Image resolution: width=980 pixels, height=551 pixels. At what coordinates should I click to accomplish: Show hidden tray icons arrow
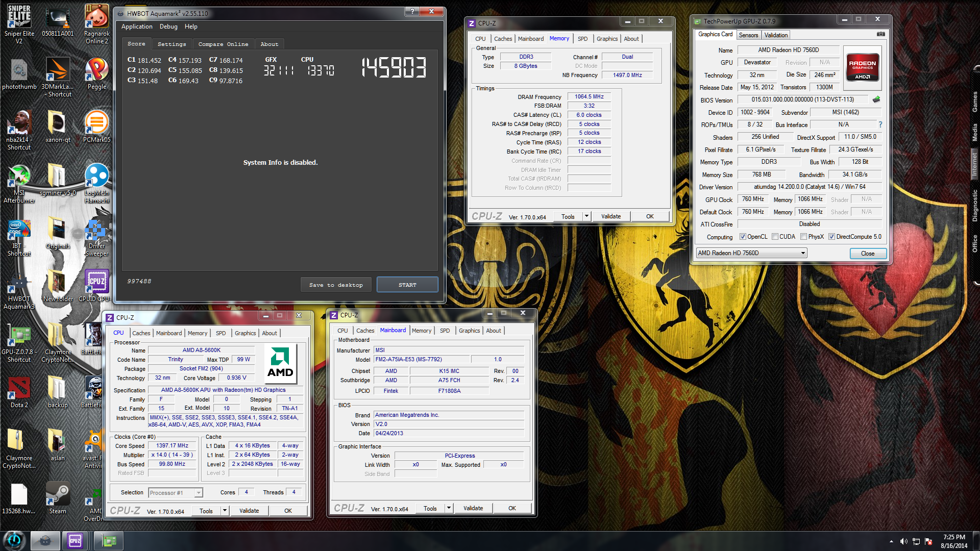click(x=891, y=541)
